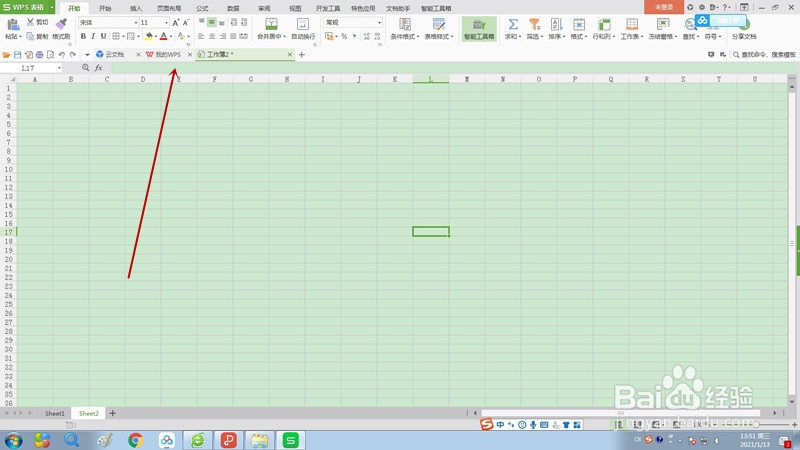Image resolution: width=800 pixels, height=450 pixels.
Task: Open the font name dropdown (宋体)
Action: point(136,22)
